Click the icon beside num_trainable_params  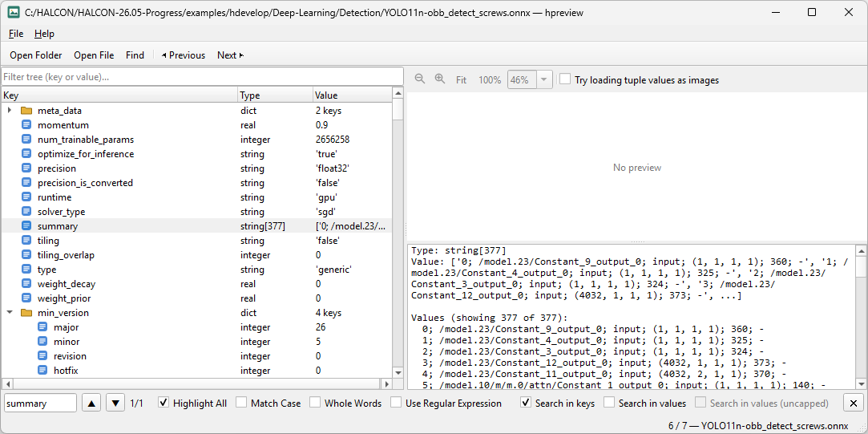pos(26,140)
